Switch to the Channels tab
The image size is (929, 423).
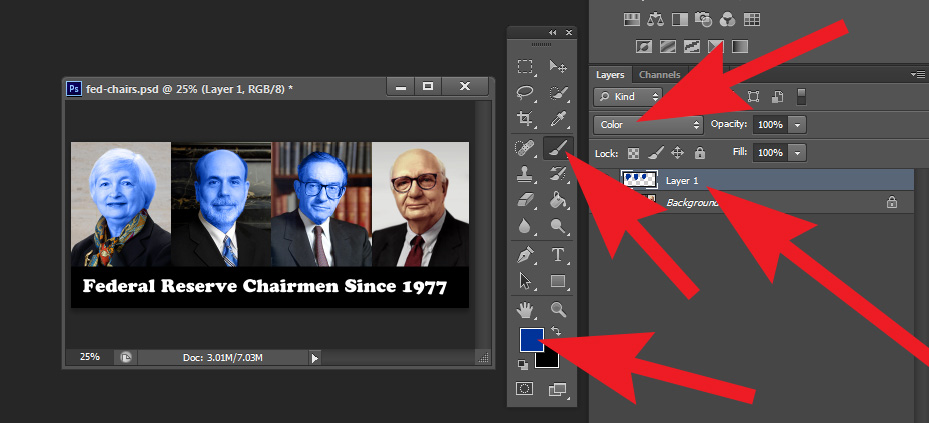tap(659, 75)
